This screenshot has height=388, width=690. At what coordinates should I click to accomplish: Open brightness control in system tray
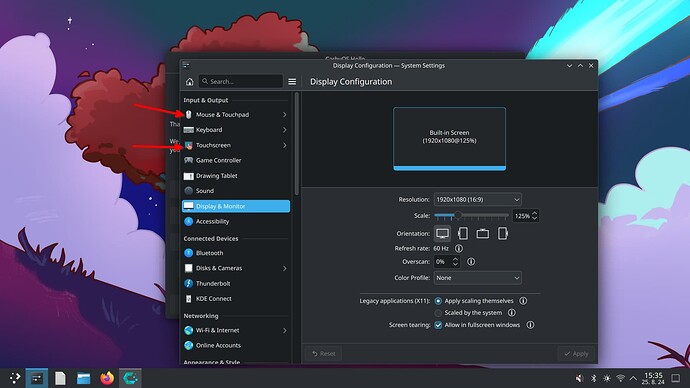click(x=607, y=378)
